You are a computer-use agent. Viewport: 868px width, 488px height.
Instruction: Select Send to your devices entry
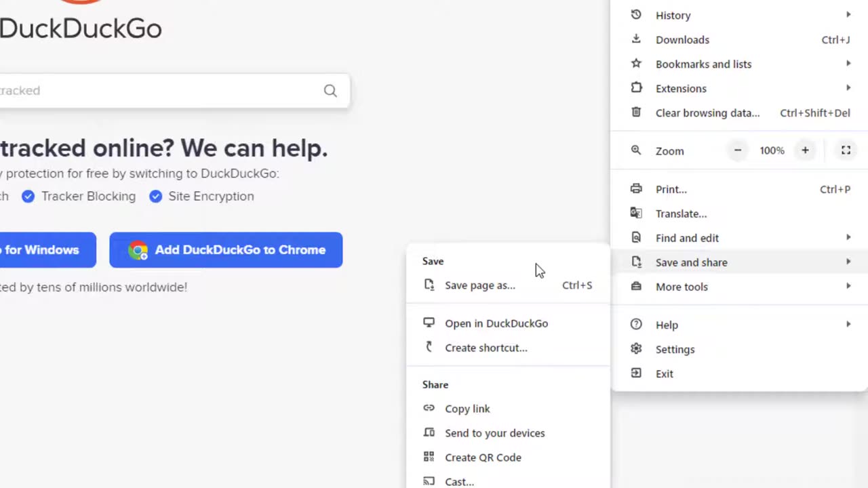click(x=508, y=433)
